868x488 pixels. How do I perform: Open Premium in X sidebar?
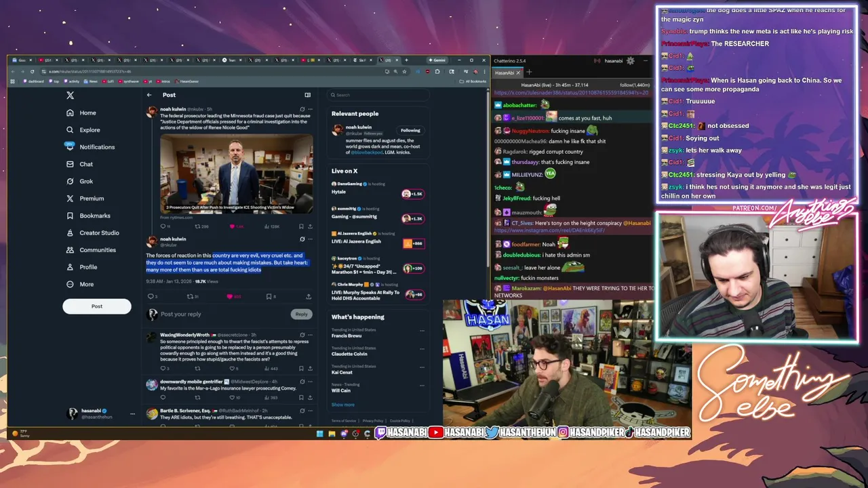tap(85, 198)
